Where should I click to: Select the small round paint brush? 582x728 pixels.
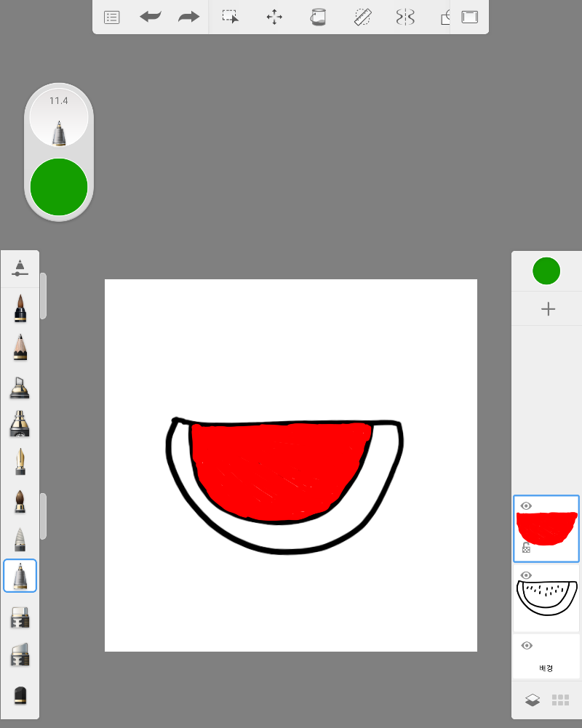pyautogui.click(x=20, y=501)
